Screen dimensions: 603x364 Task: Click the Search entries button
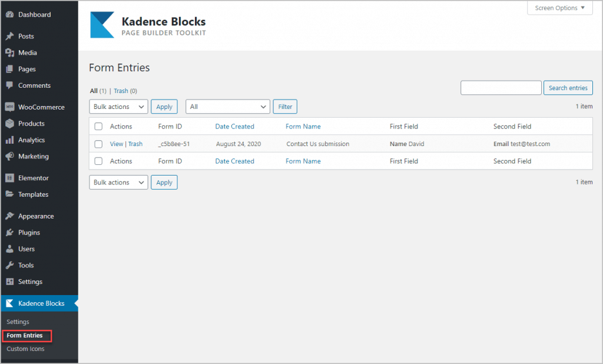coord(568,87)
